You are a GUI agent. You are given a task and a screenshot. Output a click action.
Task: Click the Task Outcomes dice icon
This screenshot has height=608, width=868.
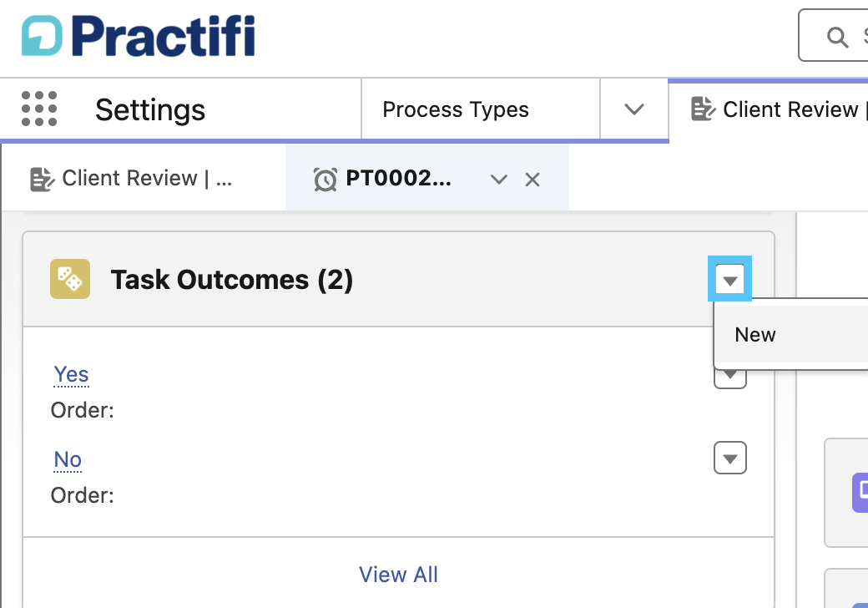(x=70, y=279)
